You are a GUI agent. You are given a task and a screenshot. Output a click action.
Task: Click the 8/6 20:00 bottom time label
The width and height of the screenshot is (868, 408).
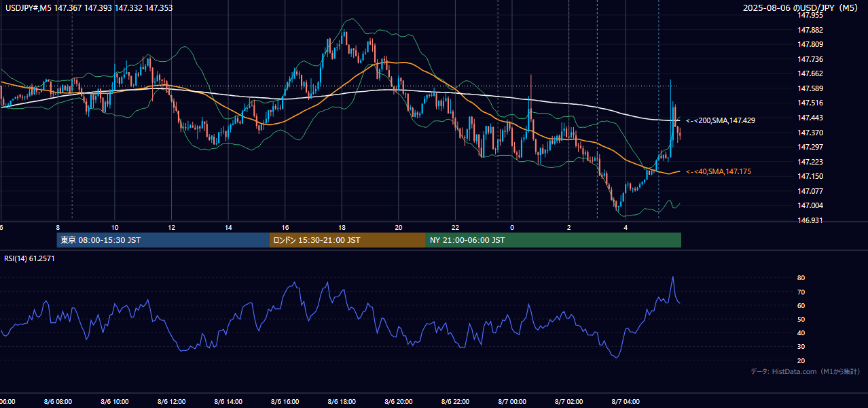[399, 401]
